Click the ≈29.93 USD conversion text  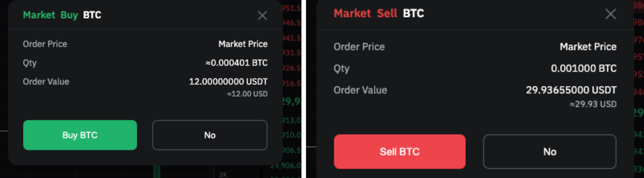point(593,104)
